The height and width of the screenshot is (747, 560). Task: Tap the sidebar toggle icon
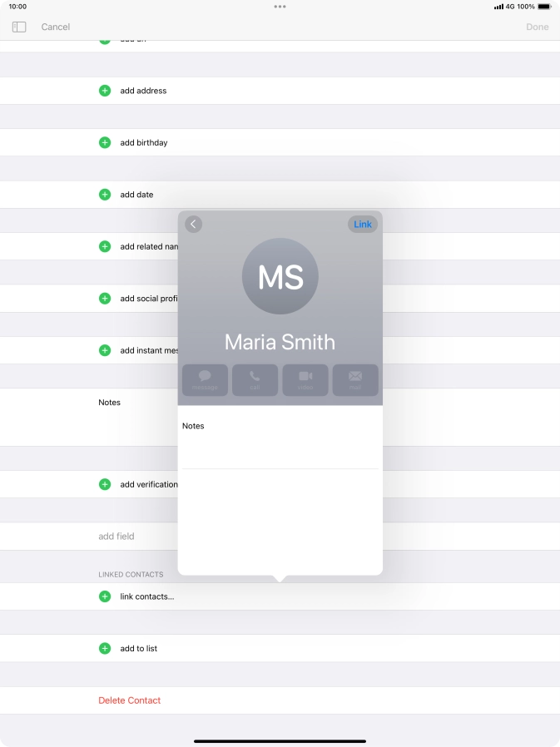[x=19, y=27]
